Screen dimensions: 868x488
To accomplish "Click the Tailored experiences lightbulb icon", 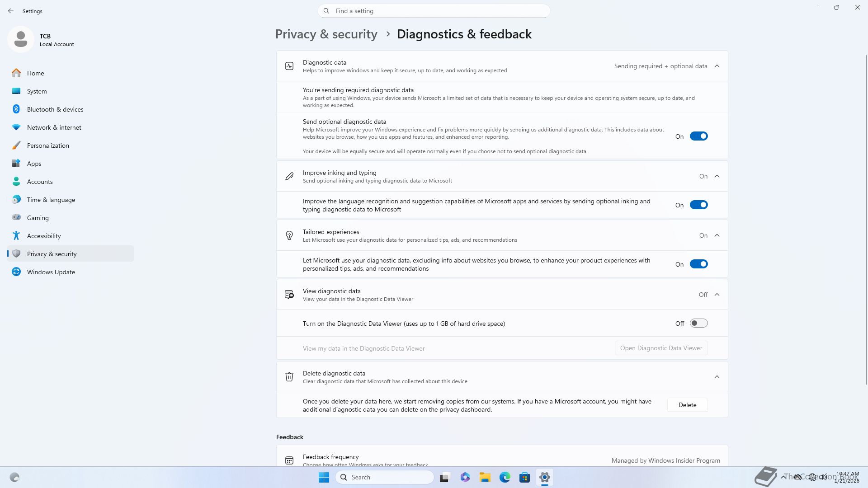I will [289, 235].
